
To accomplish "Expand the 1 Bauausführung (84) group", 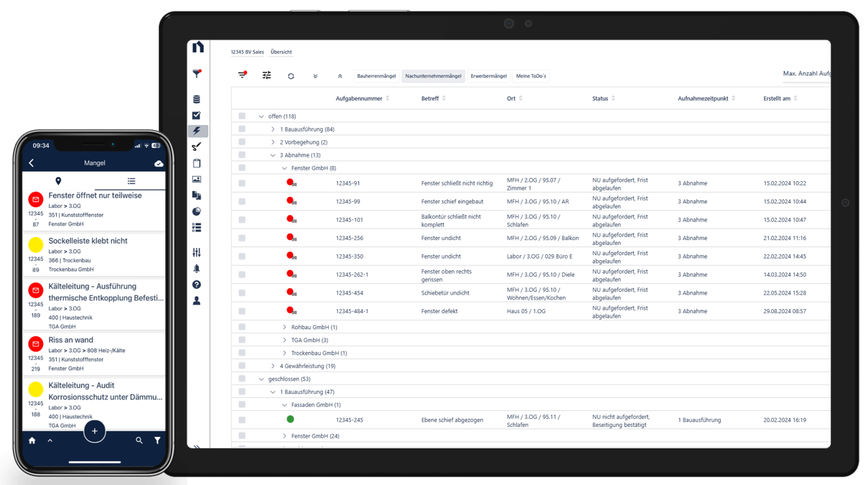I will pos(273,129).
